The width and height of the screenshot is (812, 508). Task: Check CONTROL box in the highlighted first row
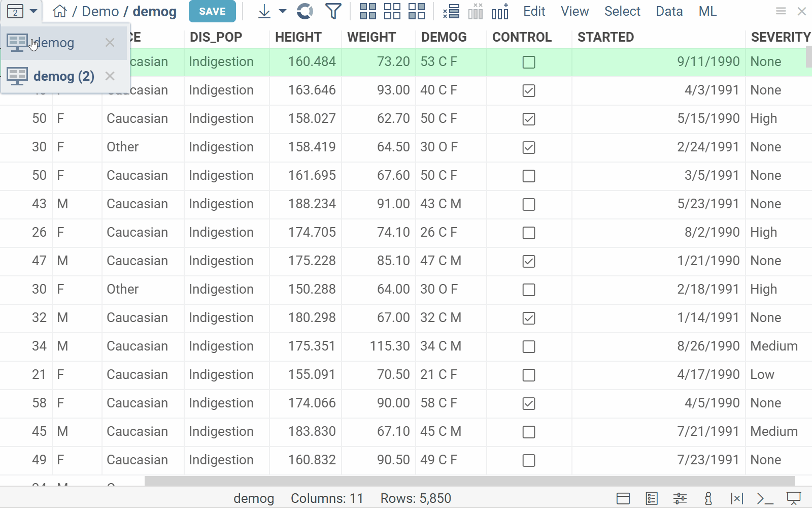pos(529,62)
